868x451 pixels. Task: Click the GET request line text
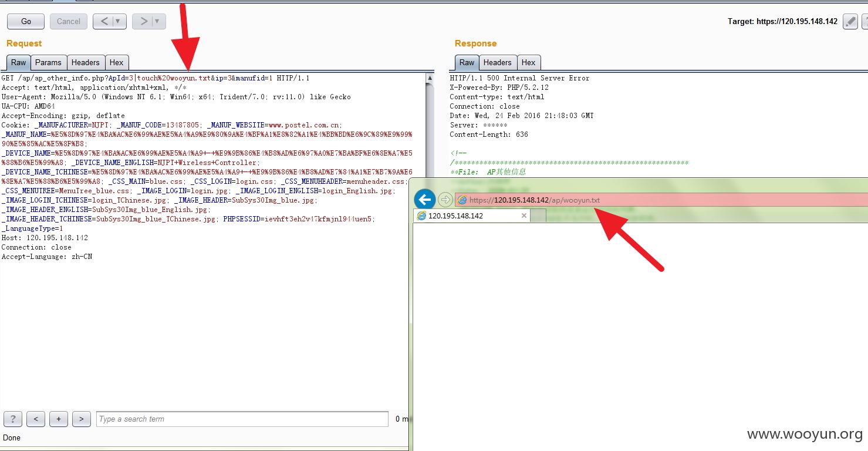[x=156, y=78]
